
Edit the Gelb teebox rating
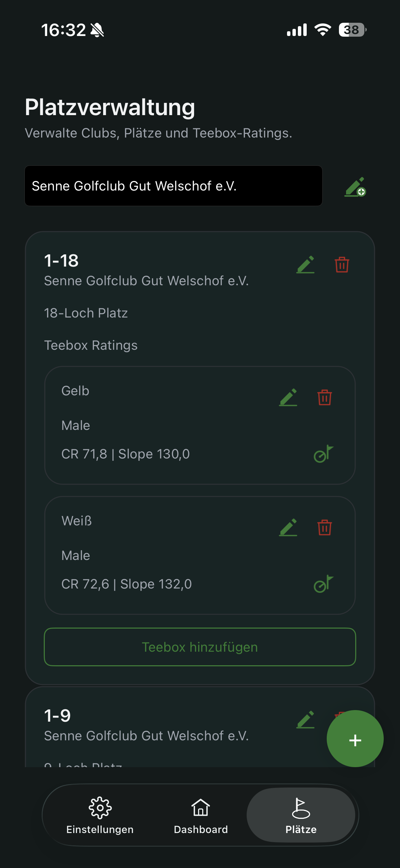(288, 397)
